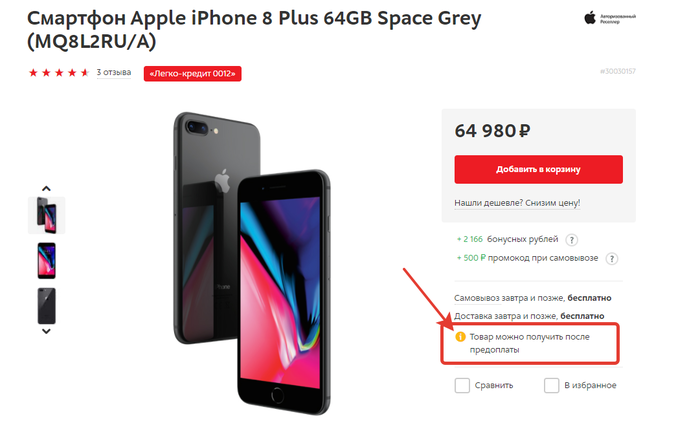
Task: Click the help icon beside bonus rubles
Action: 572,240
